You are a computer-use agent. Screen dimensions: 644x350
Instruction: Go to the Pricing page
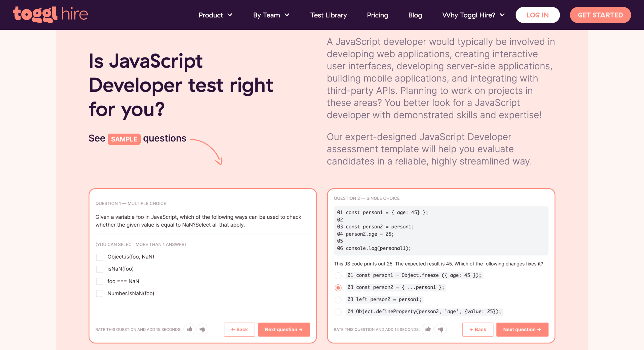point(377,15)
